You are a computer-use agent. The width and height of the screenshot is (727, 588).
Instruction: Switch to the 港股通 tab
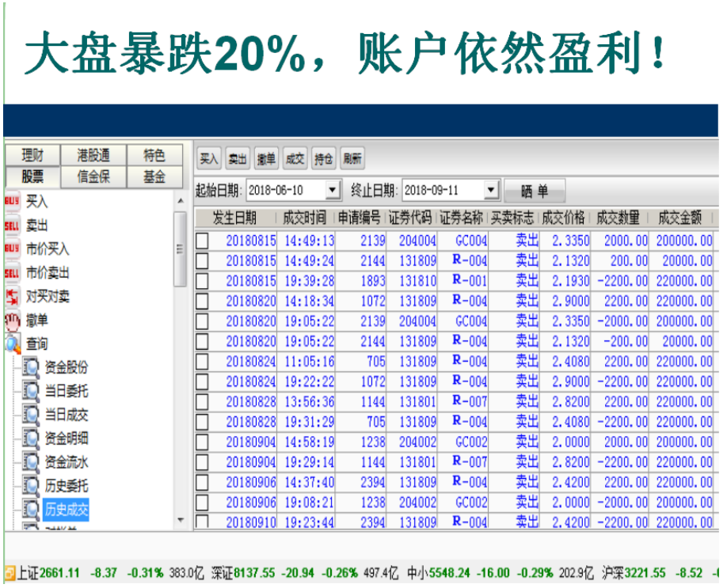click(93, 155)
